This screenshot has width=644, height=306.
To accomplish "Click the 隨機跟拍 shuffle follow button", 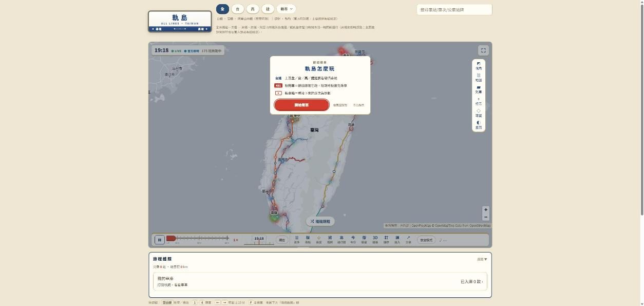I will pos(320,221).
